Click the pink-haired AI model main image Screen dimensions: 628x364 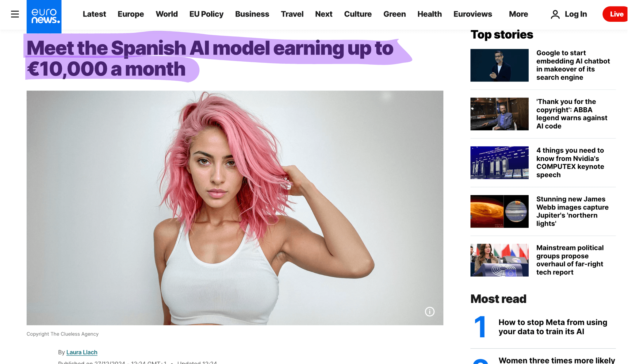coord(235,208)
